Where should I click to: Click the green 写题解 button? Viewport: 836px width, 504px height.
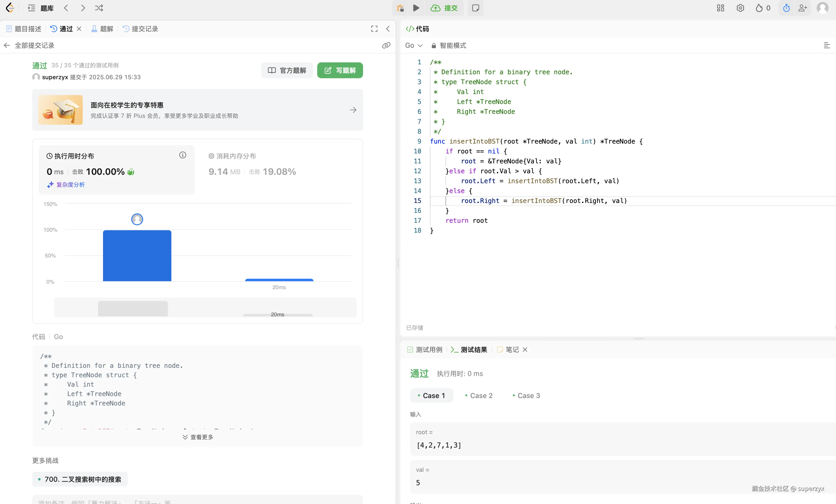[340, 70]
